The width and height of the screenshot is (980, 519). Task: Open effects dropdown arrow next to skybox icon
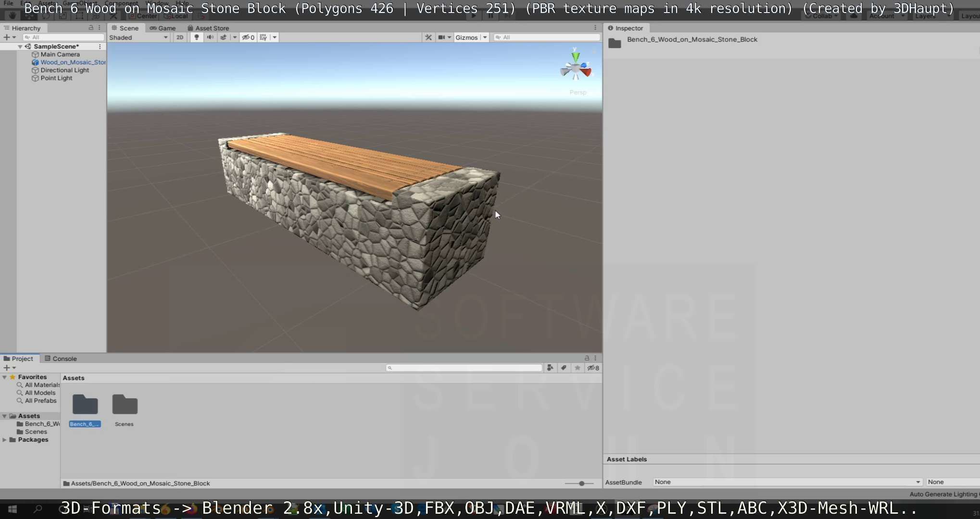234,37
